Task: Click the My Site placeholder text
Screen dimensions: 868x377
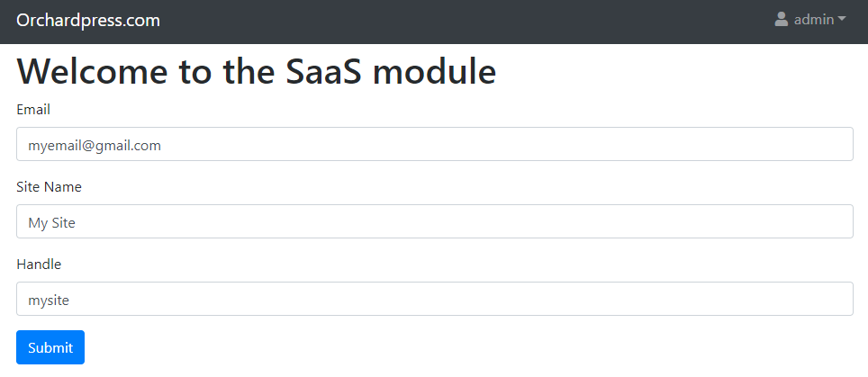Action: (x=51, y=223)
